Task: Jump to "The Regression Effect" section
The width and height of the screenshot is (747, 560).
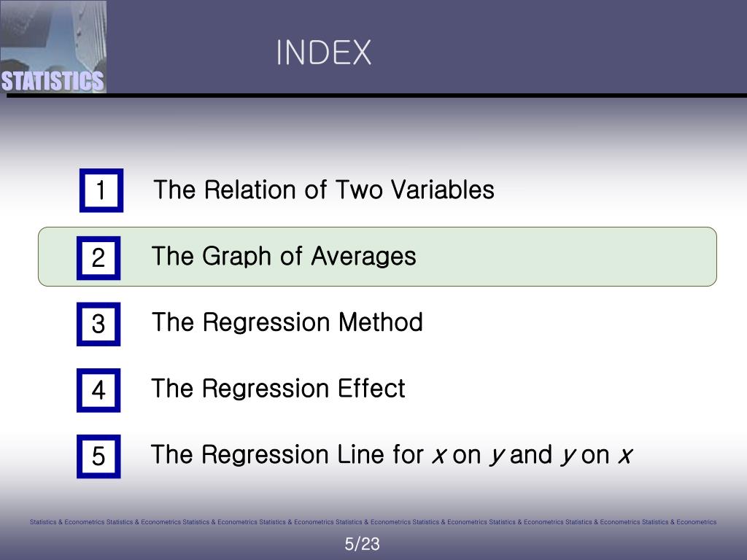Action: coord(278,389)
